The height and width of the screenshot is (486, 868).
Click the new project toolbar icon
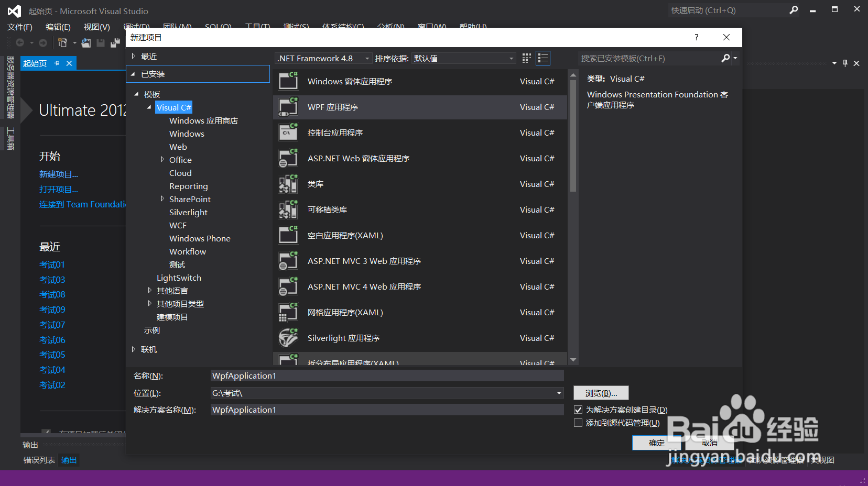tap(62, 42)
